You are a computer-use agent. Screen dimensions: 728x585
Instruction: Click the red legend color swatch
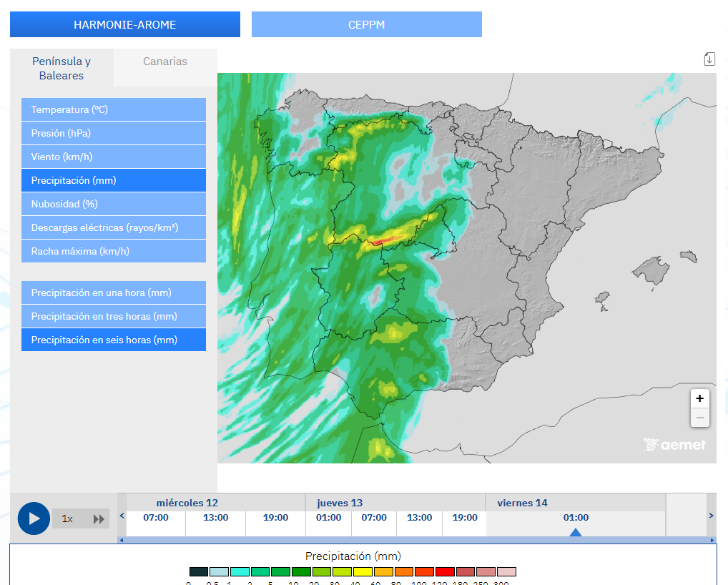tap(445, 571)
